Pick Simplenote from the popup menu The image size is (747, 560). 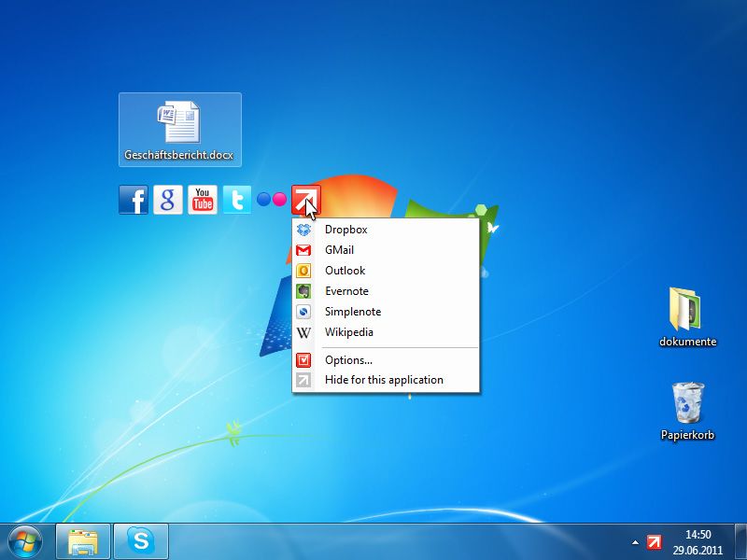point(386,312)
